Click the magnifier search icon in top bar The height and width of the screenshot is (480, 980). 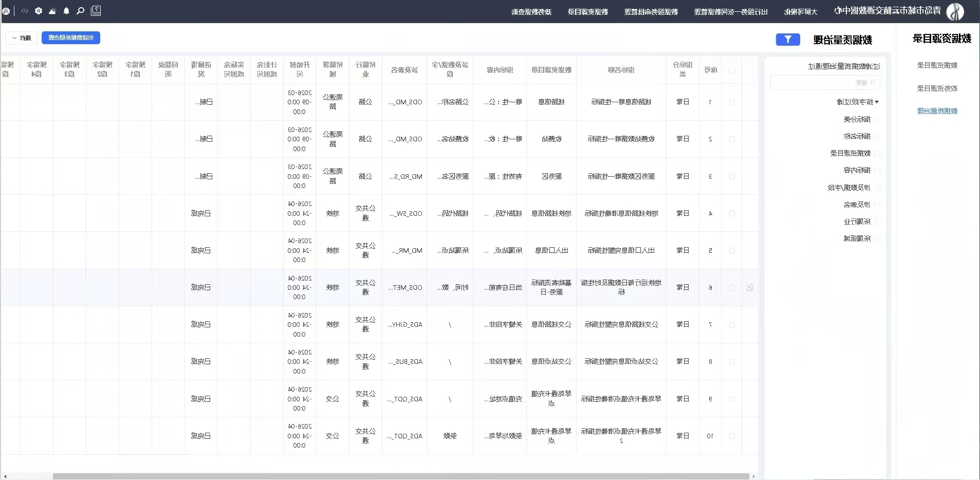click(x=81, y=11)
